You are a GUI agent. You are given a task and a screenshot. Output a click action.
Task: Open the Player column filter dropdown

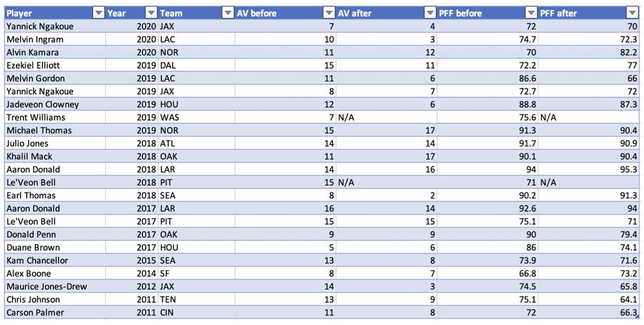(99, 13)
